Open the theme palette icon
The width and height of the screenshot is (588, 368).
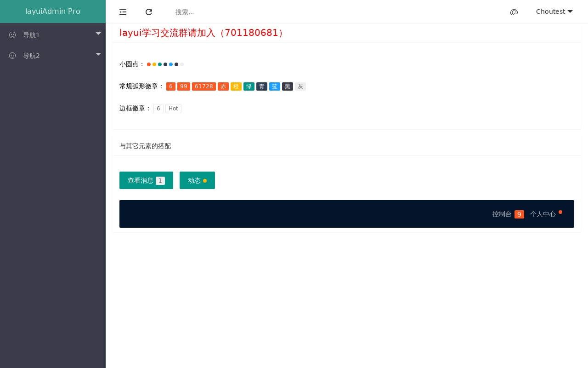(514, 12)
